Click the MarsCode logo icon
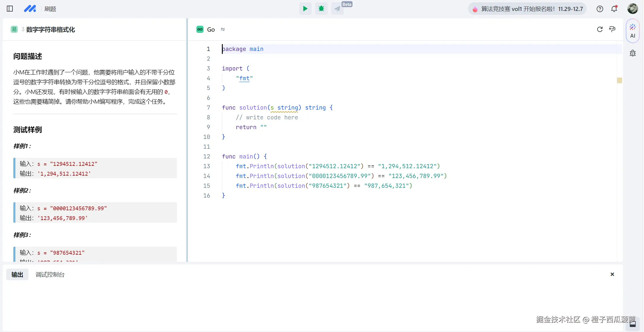 point(30,9)
